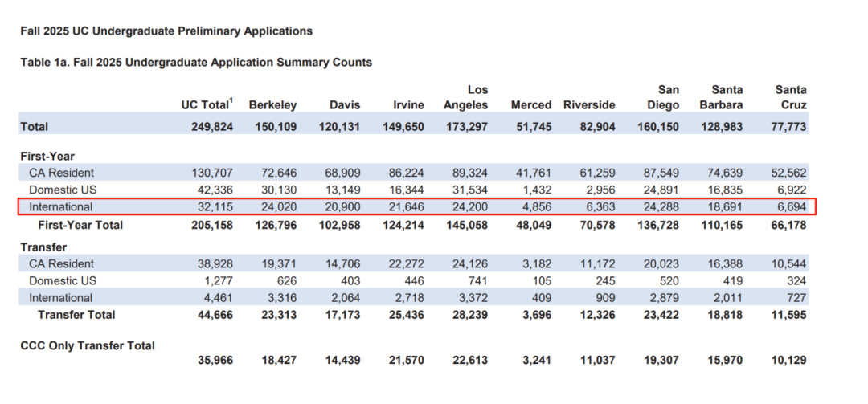Select the 'Transfer Total' row label
Screen dimensions: 868x404
pyautogui.click(x=76, y=314)
